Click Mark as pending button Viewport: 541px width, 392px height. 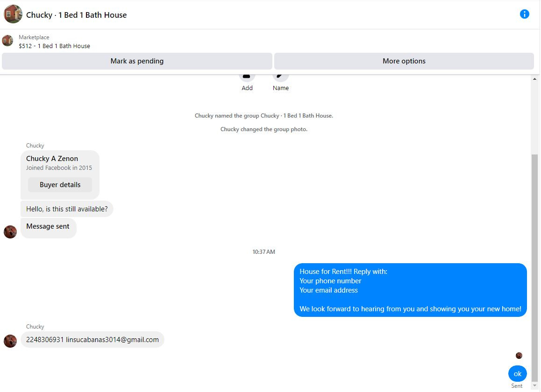click(137, 61)
